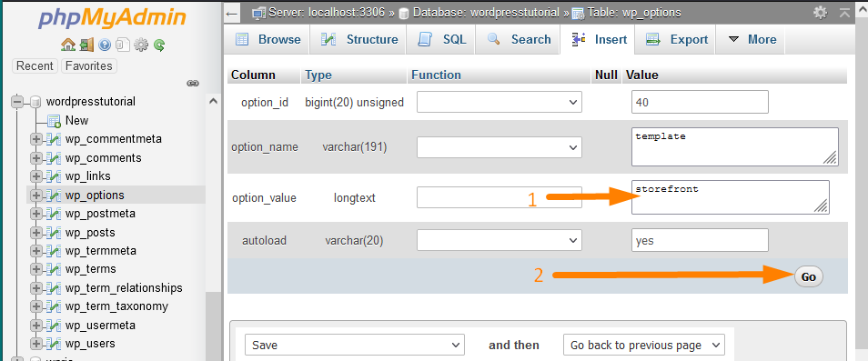Hide navigation panel with left arrow

[x=232, y=14]
